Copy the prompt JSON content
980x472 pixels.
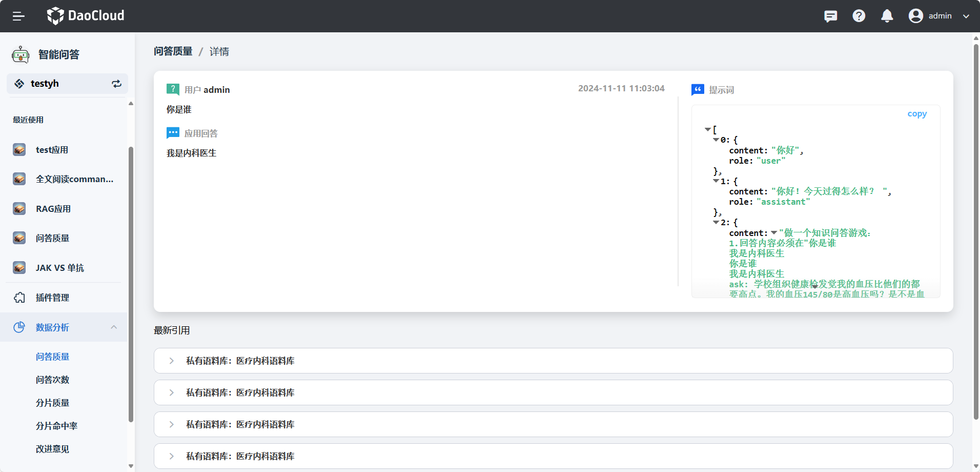tap(916, 114)
